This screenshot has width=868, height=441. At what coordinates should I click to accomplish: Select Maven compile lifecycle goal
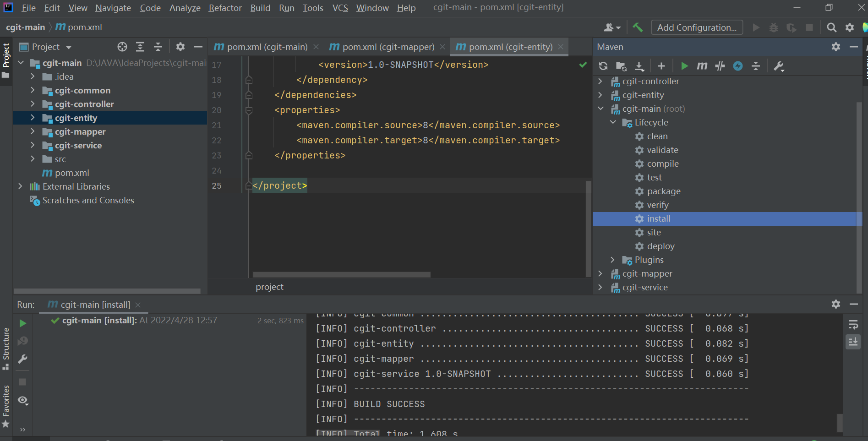tap(662, 163)
